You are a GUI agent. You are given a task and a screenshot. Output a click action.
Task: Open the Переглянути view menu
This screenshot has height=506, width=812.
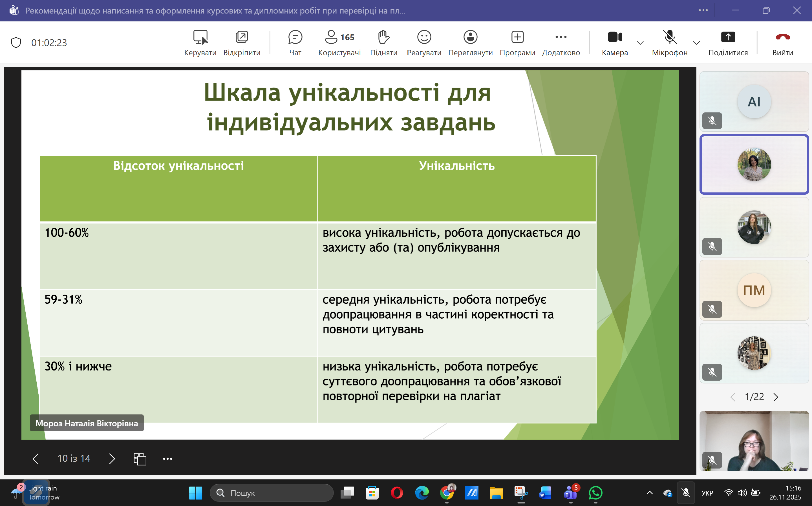point(470,43)
